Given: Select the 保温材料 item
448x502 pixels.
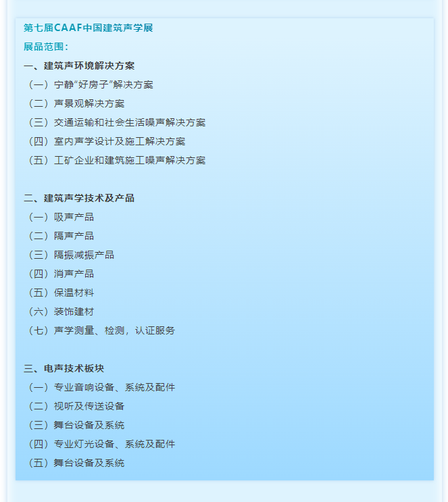Looking at the screenshot, I should 74,293.
